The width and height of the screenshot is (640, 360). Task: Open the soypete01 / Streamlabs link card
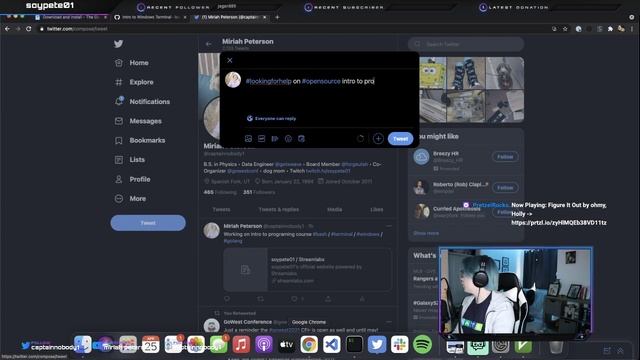coord(307,270)
